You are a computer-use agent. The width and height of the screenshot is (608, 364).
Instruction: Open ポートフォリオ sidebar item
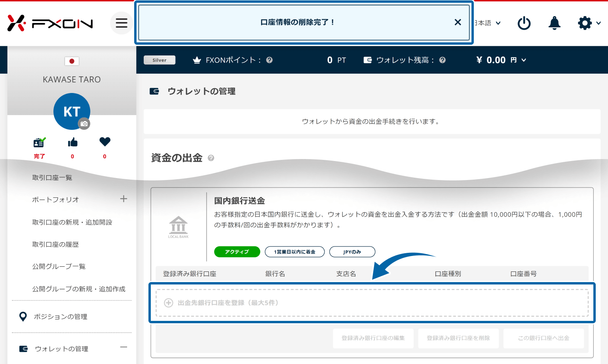pos(55,200)
